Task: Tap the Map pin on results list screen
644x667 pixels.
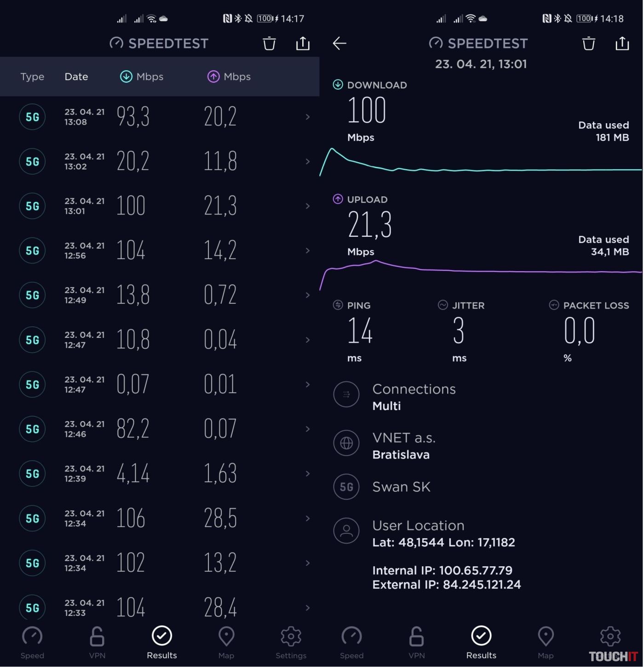Action: tap(226, 642)
